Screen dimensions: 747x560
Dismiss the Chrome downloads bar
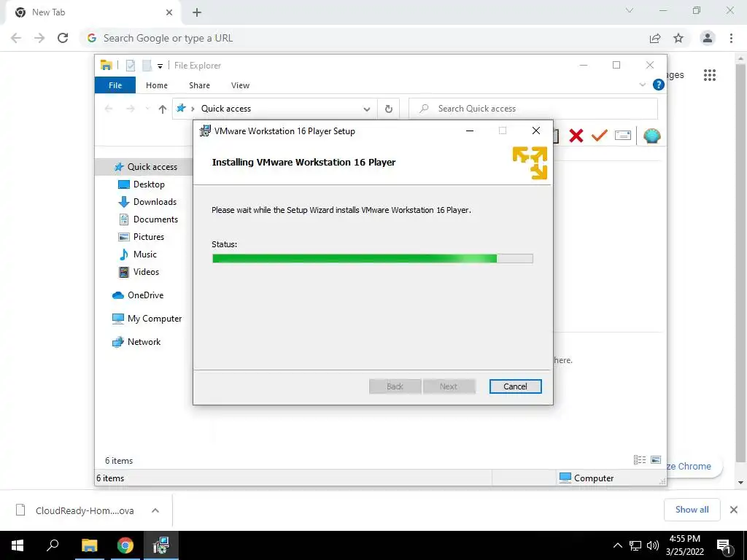click(734, 510)
